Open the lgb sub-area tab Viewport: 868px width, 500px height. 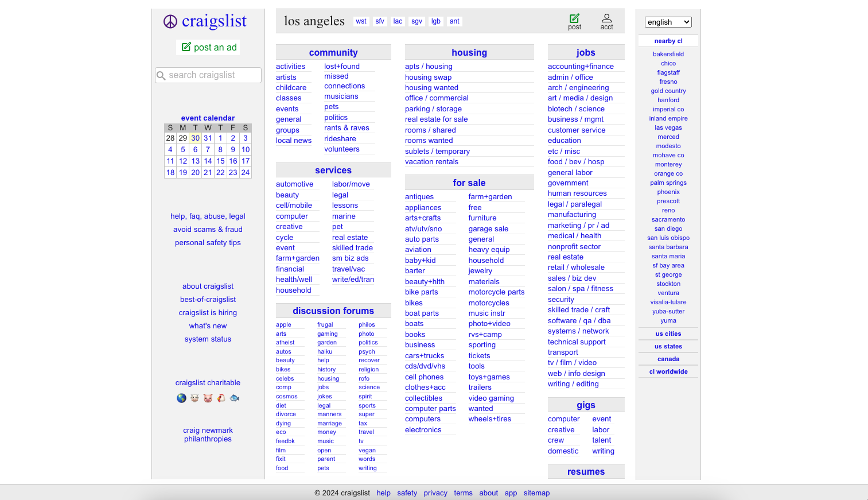pos(436,21)
